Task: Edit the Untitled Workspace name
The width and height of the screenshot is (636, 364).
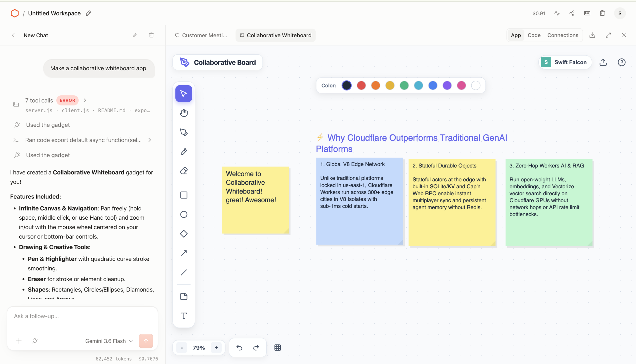Action: [88, 13]
